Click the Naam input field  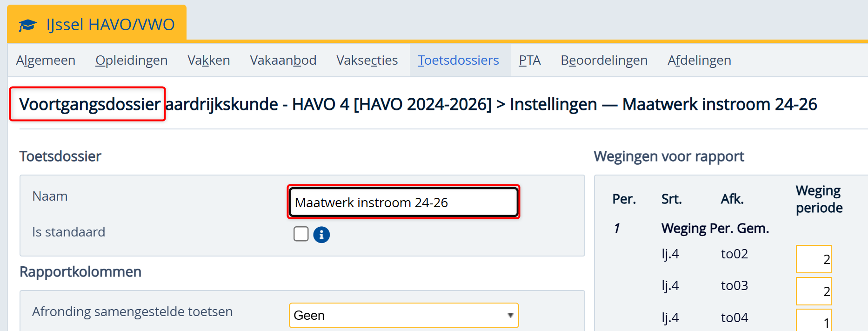coord(403,202)
